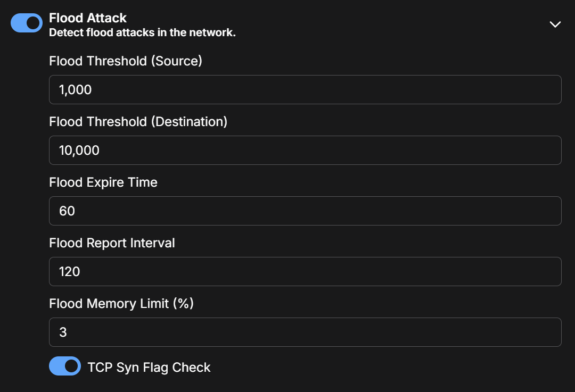Focus the Flood Memory Limit (%) input

pyautogui.click(x=305, y=332)
